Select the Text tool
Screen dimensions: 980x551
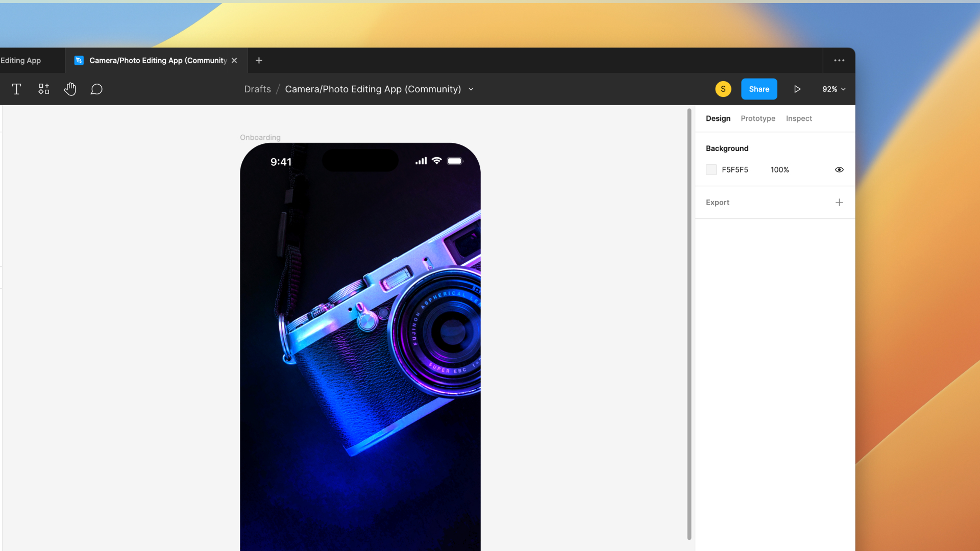(16, 89)
